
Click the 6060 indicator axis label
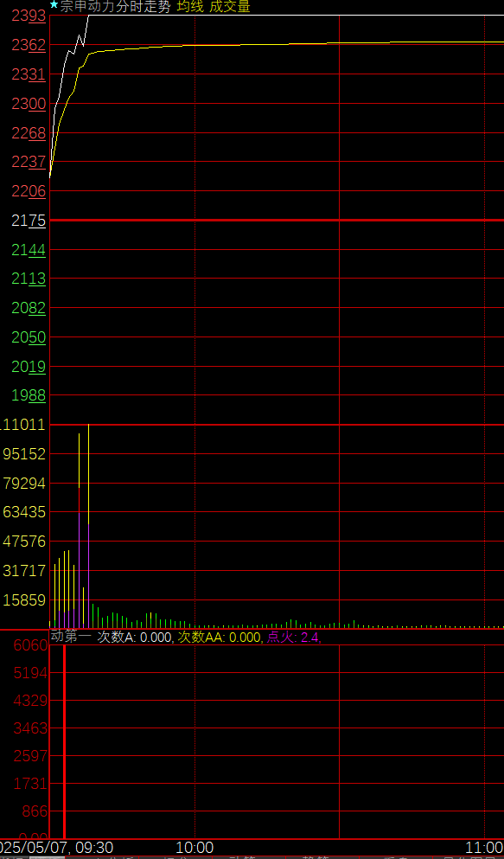point(29,645)
